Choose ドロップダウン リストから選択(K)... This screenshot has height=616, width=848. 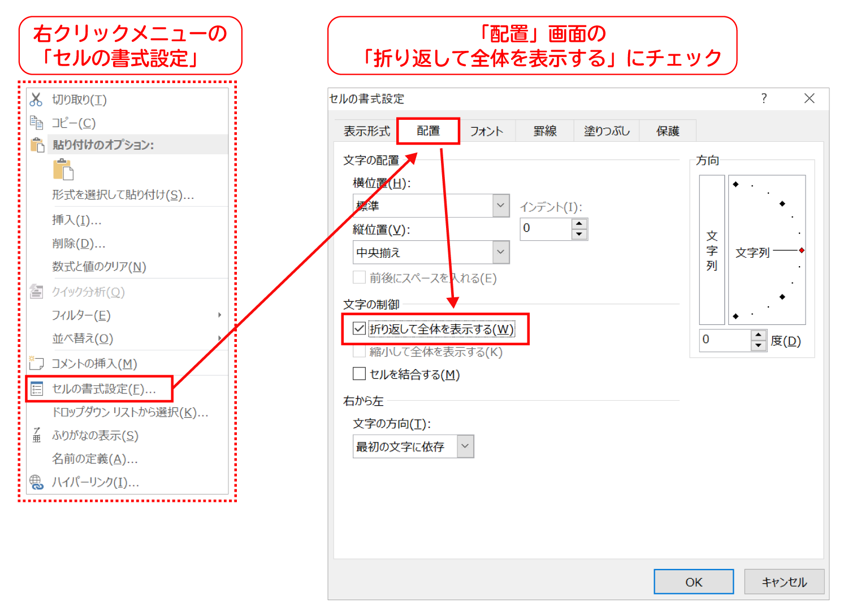[x=130, y=413]
